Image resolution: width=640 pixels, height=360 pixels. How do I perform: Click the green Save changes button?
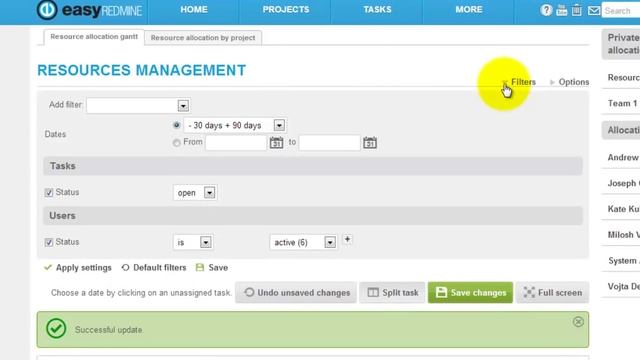click(471, 293)
